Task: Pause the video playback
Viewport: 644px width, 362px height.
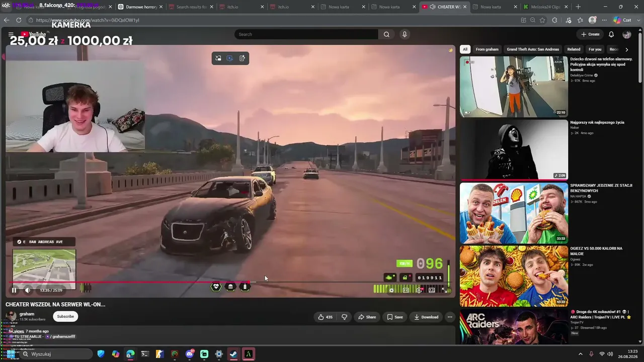Action: (14, 290)
